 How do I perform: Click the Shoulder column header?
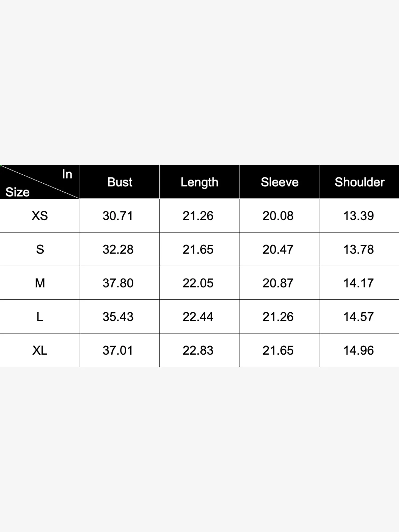[360, 182]
